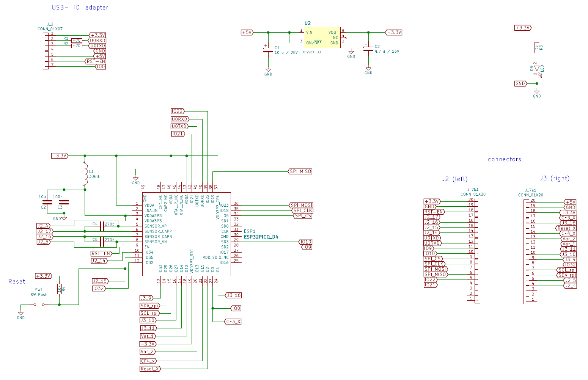588x380 pixels.
Task: Select the RST-EN label left of the chip
Action: [x=101, y=253]
